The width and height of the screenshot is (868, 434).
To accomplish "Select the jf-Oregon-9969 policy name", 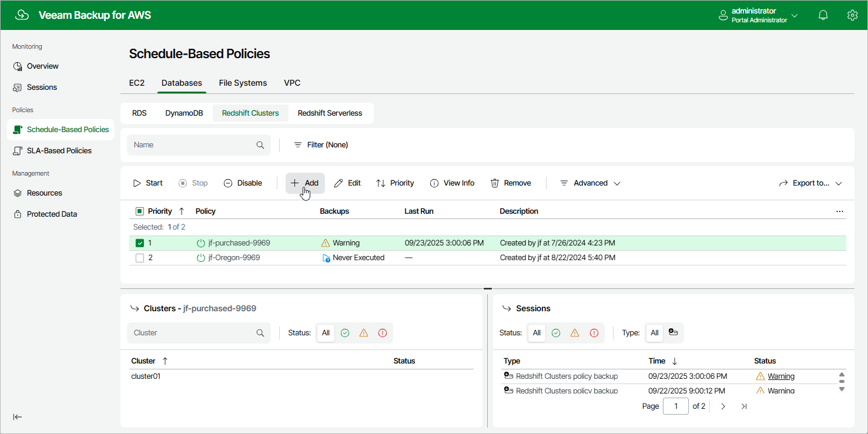I will point(234,258).
